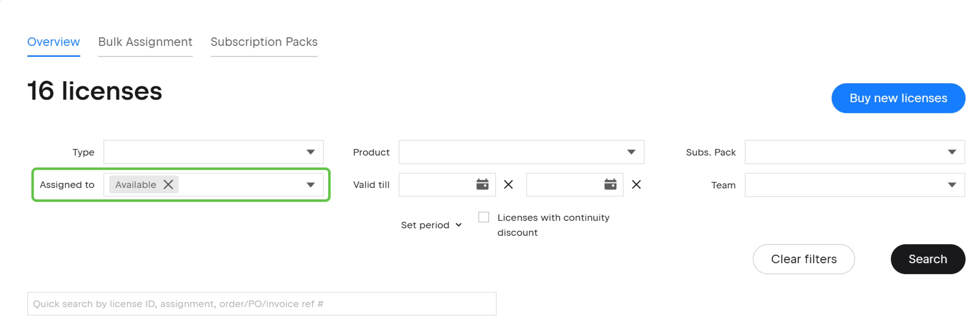Click the Clear filters button

(x=804, y=259)
